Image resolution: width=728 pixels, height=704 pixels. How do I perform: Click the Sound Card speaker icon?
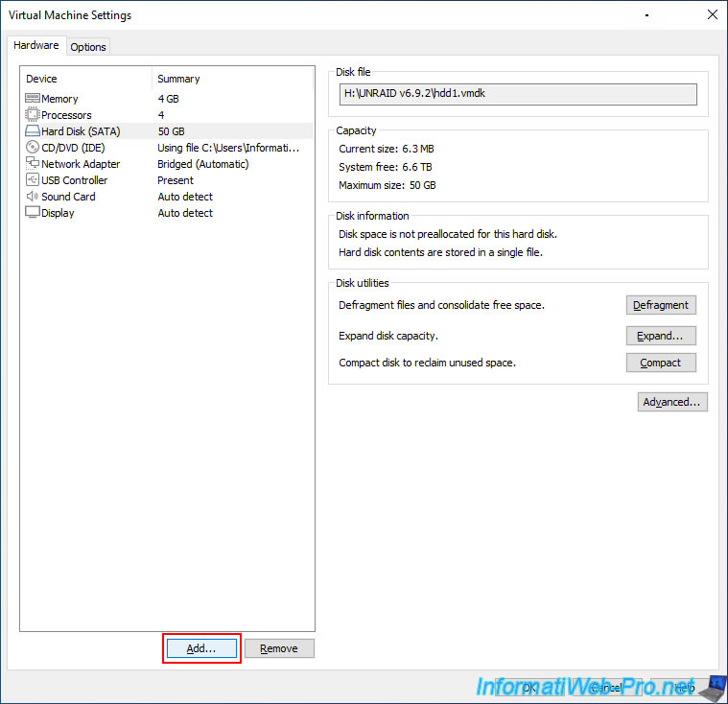tap(32, 197)
